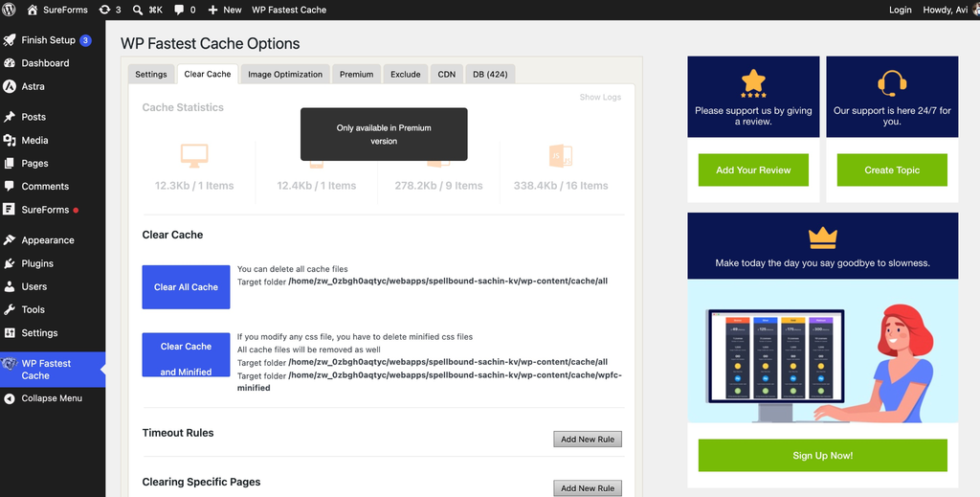Click the Appearance brush icon in sidebar
This screenshot has height=497, width=980.
(x=10, y=240)
